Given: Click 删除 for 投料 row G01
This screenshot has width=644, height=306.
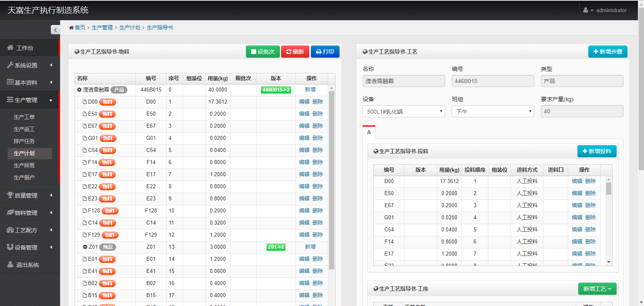Looking at the screenshot, I should click(x=591, y=217).
